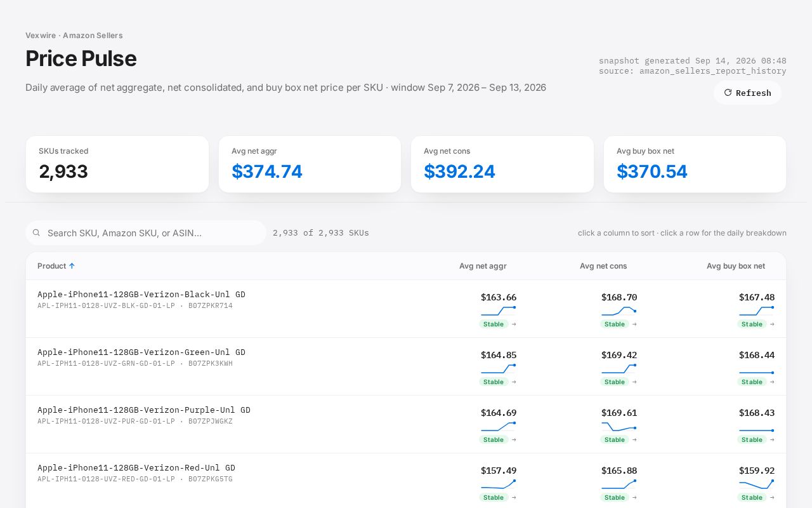Click the $165.88 net cons value
The image size is (812, 508).
point(619,471)
